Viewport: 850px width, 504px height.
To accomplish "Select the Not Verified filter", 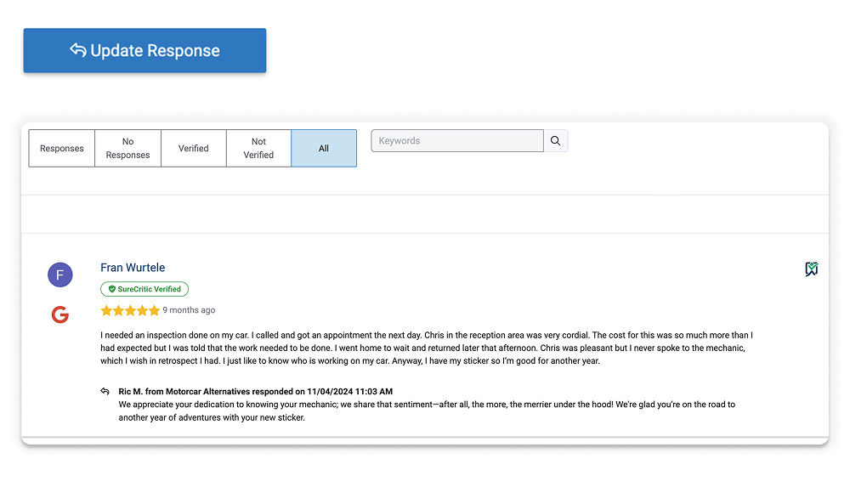I will click(258, 149).
